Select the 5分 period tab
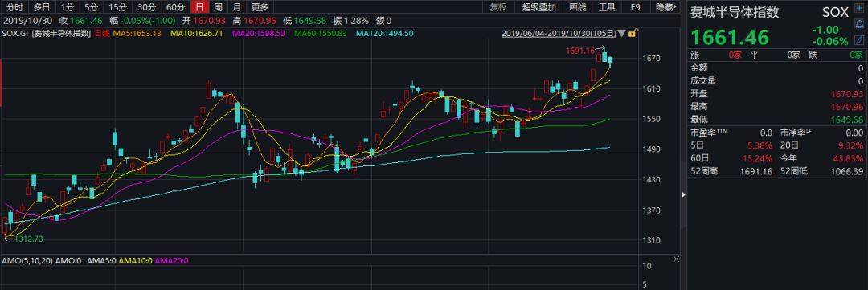 (91, 7)
